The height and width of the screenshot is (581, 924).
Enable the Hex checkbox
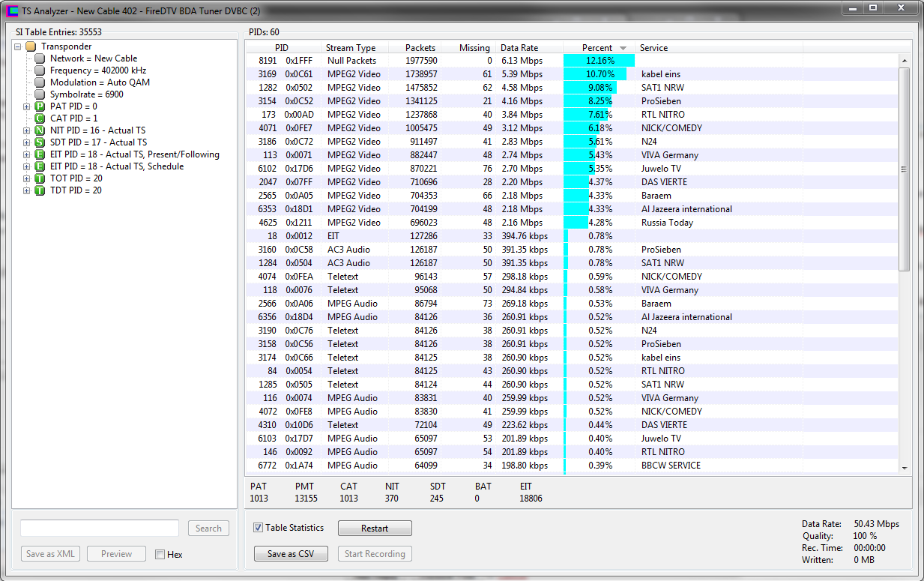tap(160, 555)
